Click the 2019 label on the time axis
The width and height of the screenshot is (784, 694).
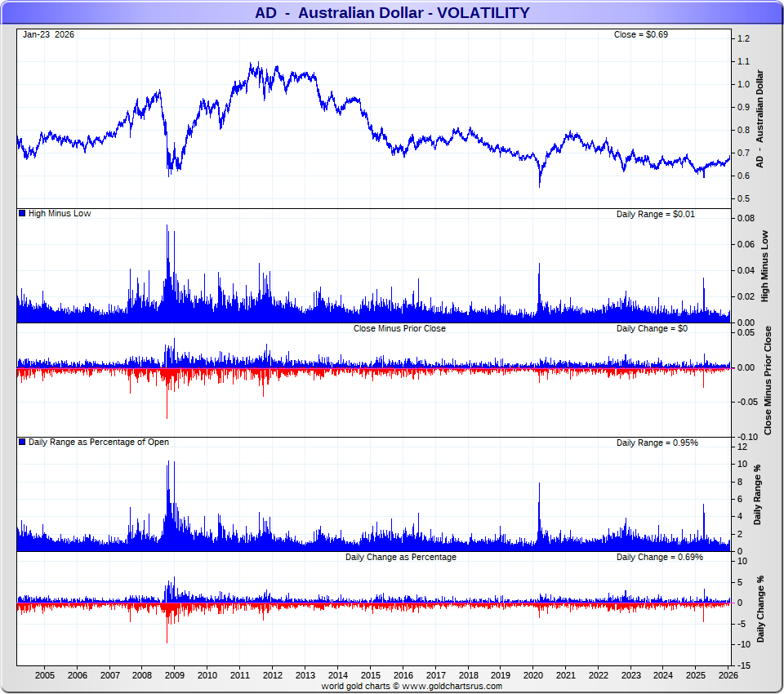pyautogui.click(x=501, y=675)
